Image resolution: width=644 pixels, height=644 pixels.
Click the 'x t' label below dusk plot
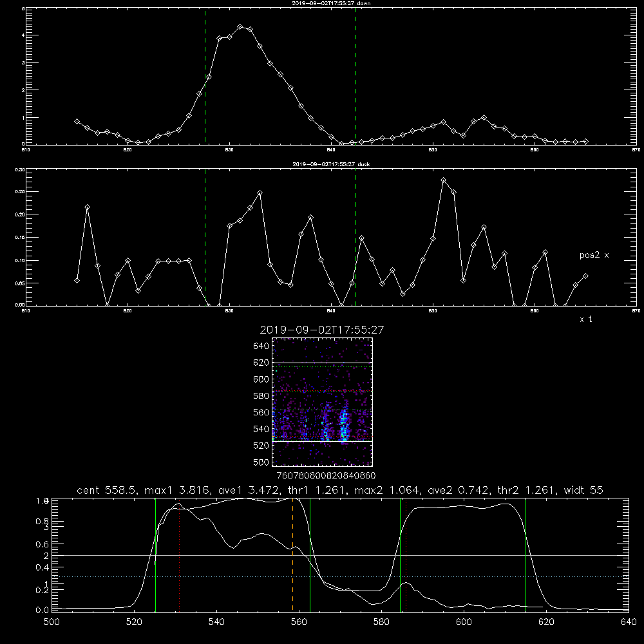(x=585, y=319)
